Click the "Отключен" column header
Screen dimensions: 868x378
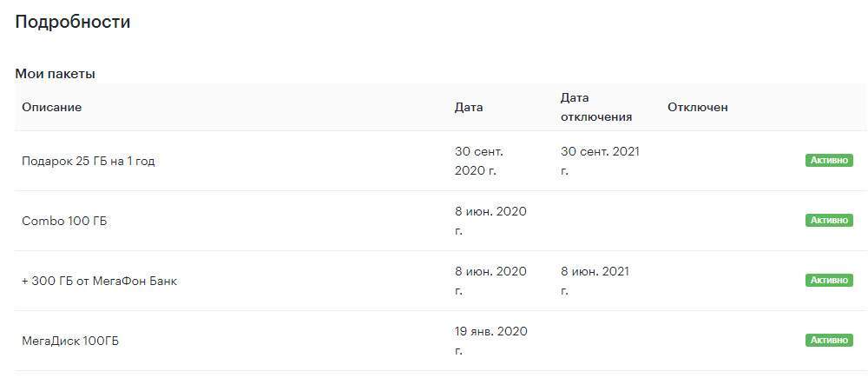point(698,107)
